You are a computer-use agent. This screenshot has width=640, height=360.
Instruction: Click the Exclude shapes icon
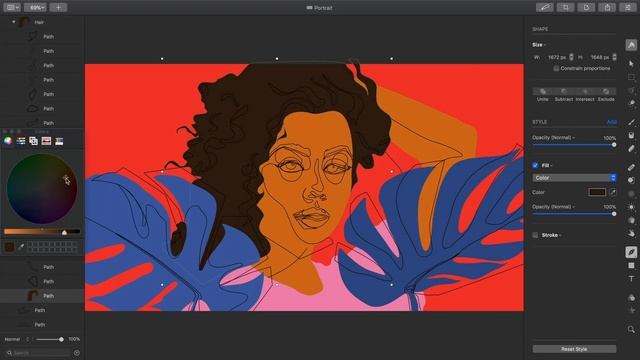coord(606,91)
